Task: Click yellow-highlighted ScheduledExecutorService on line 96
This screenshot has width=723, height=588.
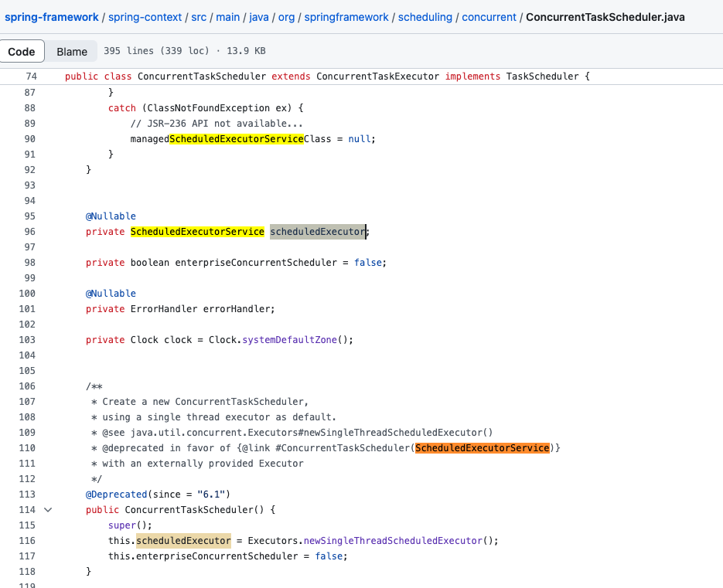Action: 197,232
